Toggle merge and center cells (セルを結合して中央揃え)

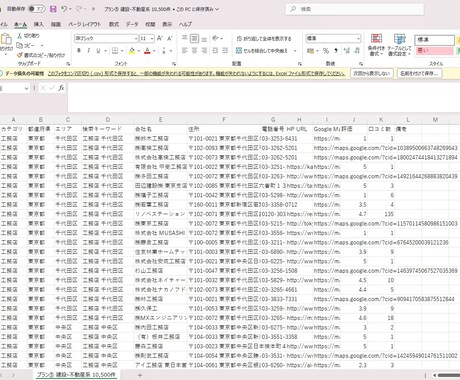coord(262,51)
